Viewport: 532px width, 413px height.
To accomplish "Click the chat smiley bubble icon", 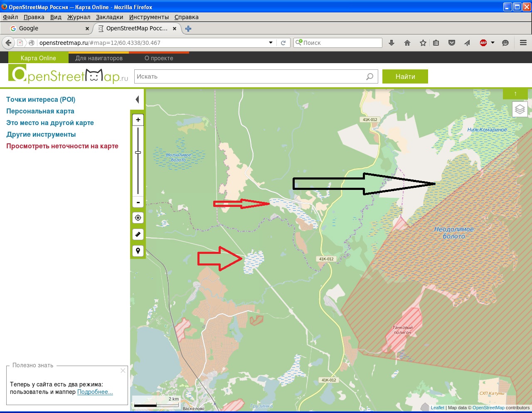I will (505, 43).
